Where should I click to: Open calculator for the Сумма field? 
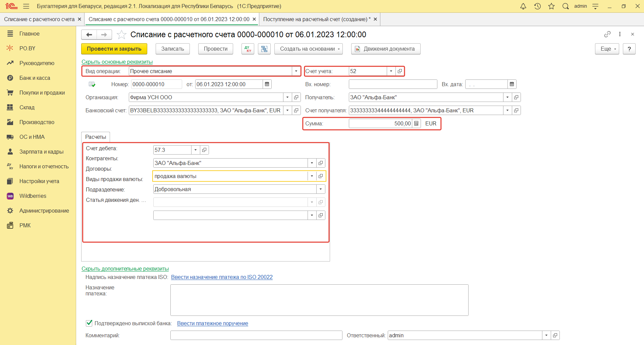click(x=416, y=123)
